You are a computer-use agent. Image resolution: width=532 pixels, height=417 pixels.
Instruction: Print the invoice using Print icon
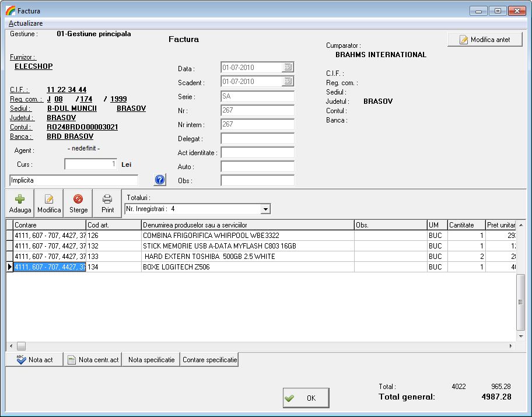point(107,203)
